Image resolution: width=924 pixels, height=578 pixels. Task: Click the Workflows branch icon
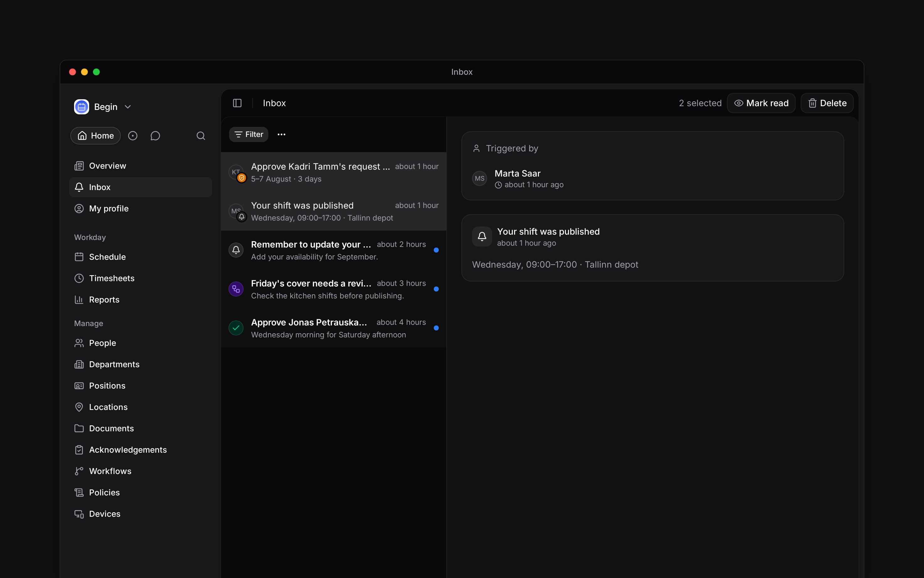[x=79, y=471]
